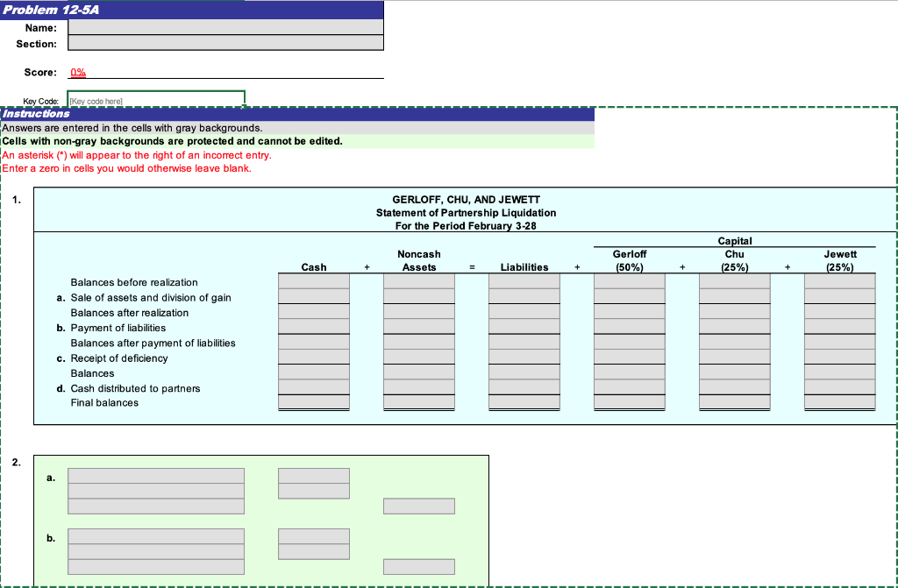Select Cash cell in Final balances row
Screen dimensions: 898x588
(x=314, y=402)
